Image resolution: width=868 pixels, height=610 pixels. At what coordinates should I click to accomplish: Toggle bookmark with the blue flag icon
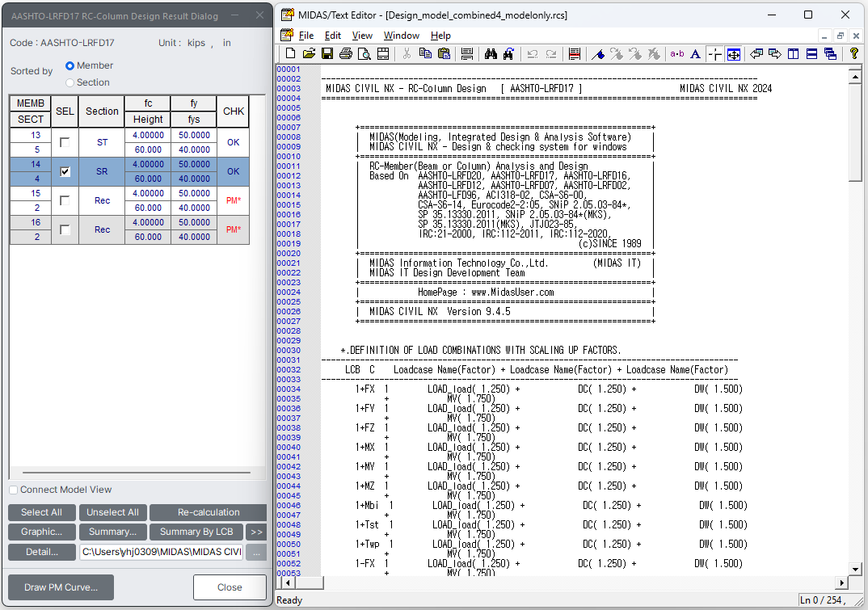tap(598, 53)
